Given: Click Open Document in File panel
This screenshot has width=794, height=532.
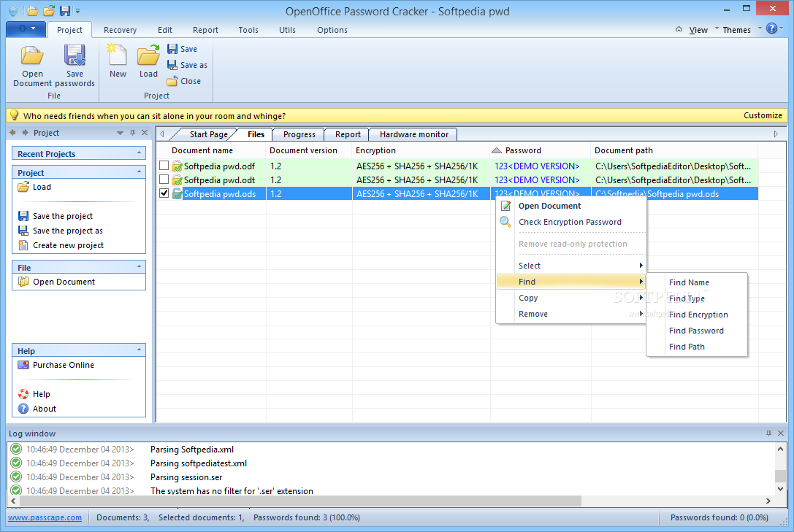Looking at the screenshot, I should pyautogui.click(x=57, y=282).
